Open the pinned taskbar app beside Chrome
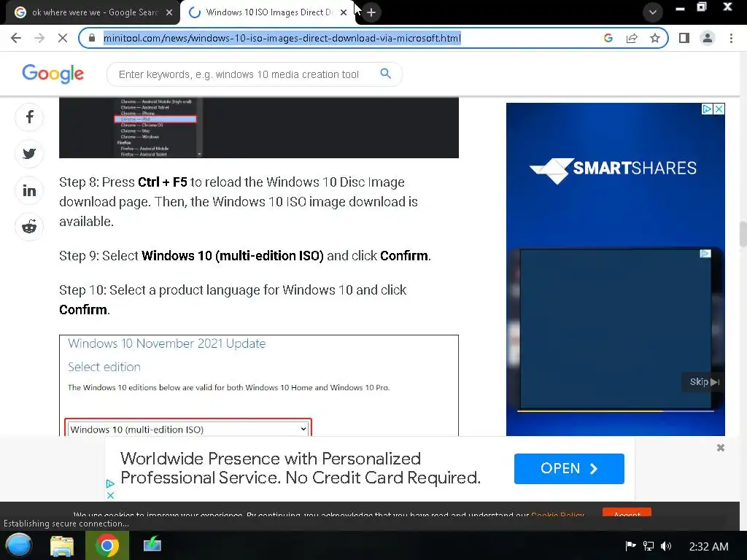The image size is (747, 560). (x=152, y=545)
